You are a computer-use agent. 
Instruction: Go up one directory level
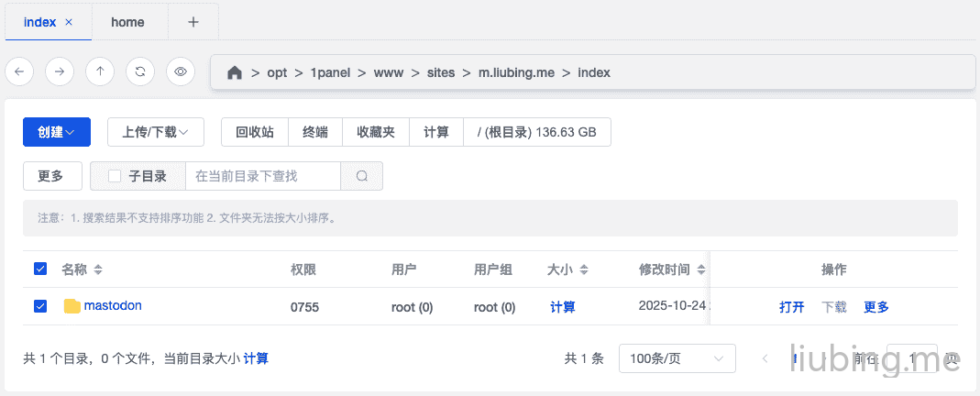[100, 71]
